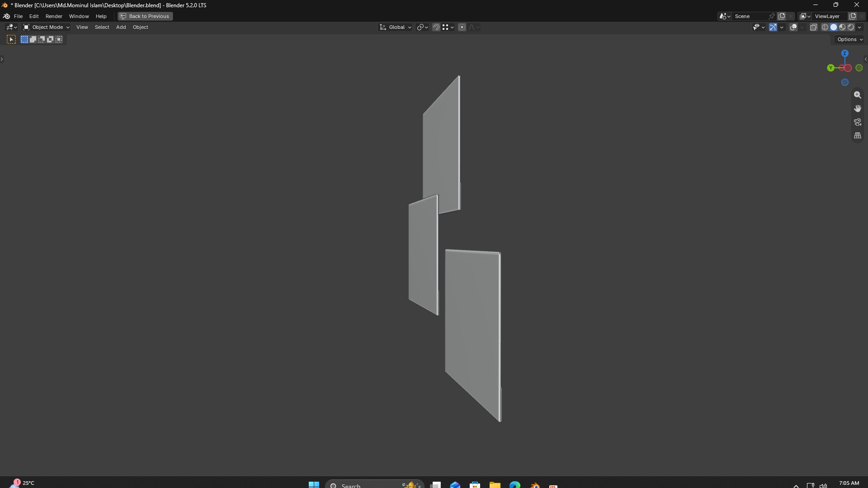The image size is (868, 488).
Task: Open the pivot point dropdown
Action: pos(422,28)
